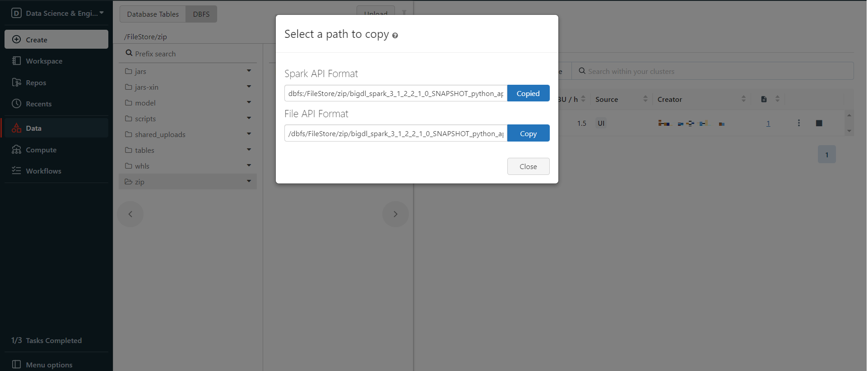Select the DBFS tab

[201, 14]
